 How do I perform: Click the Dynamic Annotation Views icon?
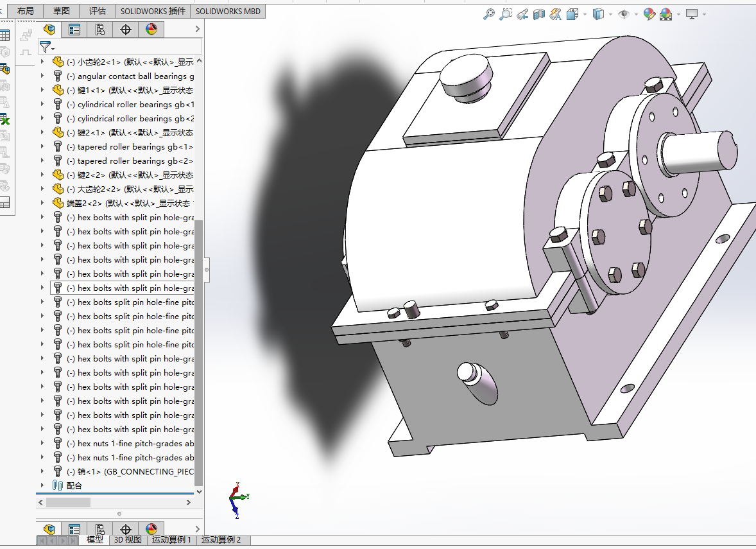point(556,14)
